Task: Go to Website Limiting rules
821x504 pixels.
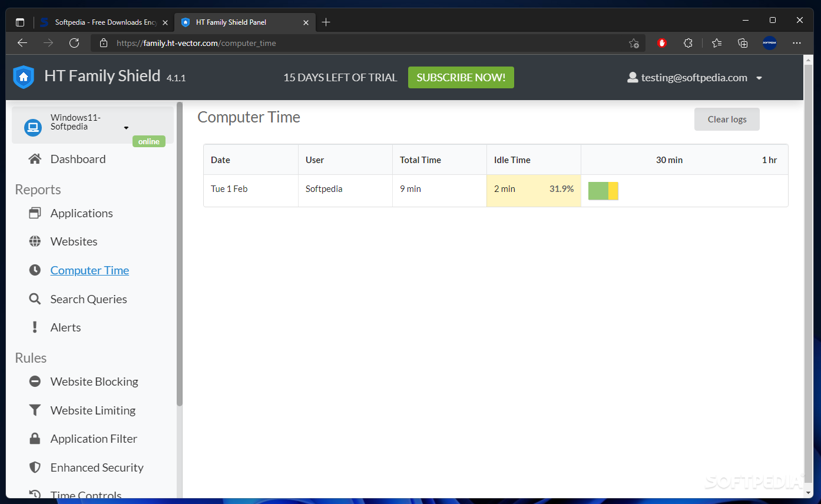Action: [93, 410]
